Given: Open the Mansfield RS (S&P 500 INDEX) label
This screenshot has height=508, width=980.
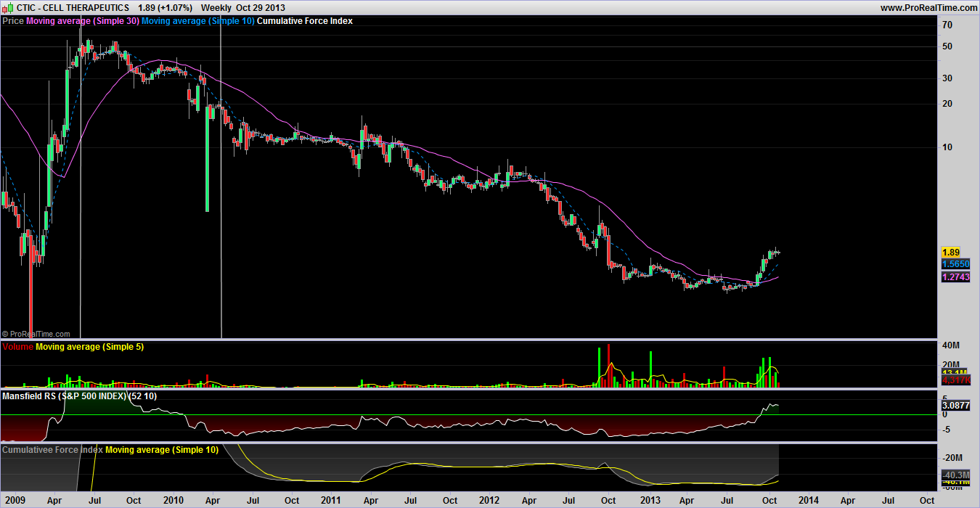Looking at the screenshot, I should 79,396.
